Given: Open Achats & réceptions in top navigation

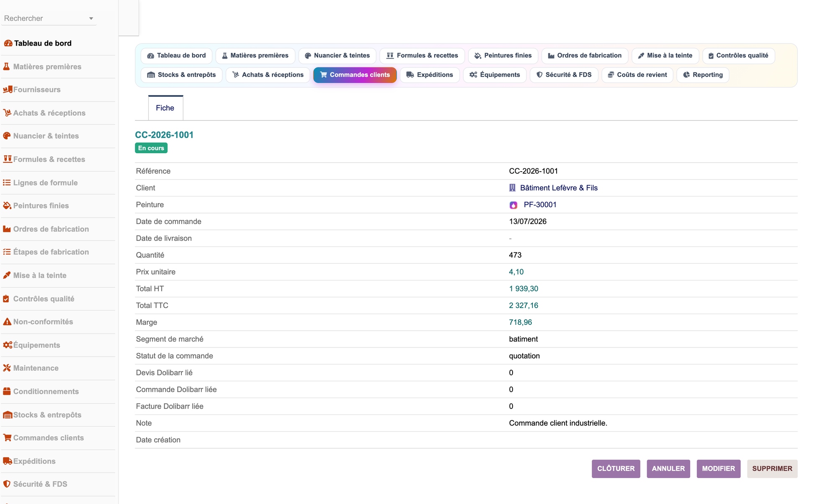Looking at the screenshot, I should click(x=268, y=75).
